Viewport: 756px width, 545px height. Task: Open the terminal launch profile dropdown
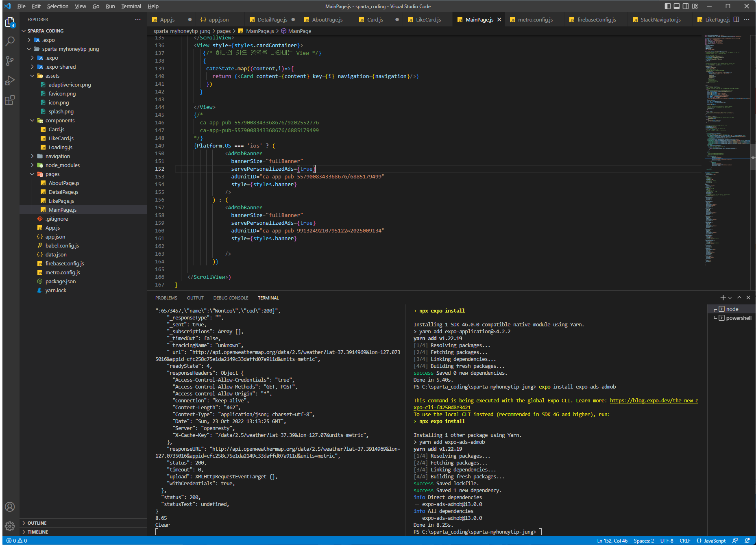point(730,298)
